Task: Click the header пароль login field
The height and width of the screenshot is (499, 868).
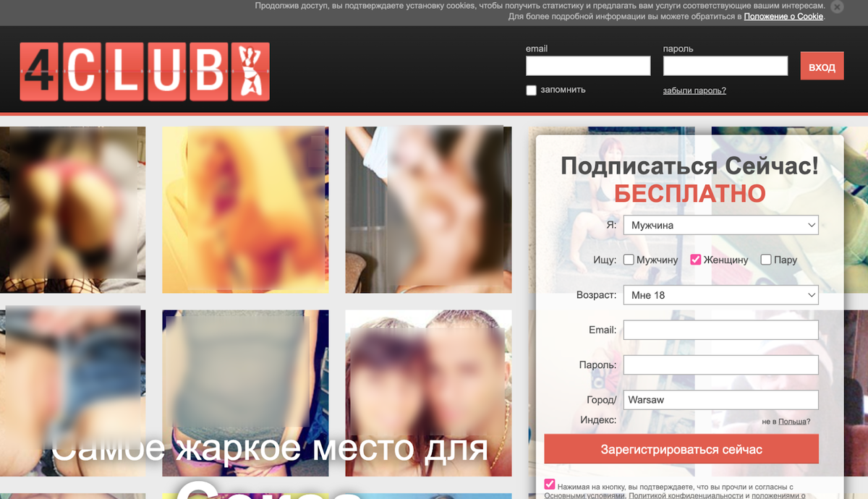Action: (726, 67)
